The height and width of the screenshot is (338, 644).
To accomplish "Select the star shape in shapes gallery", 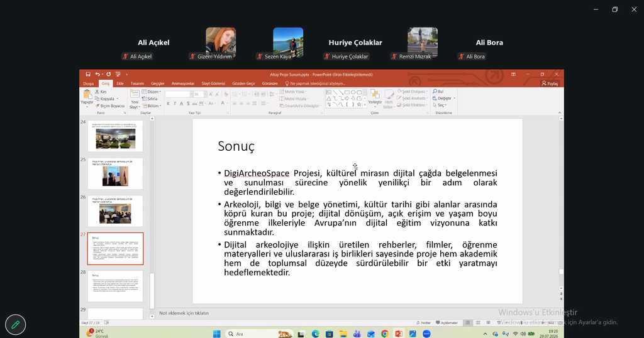I will [359, 104].
